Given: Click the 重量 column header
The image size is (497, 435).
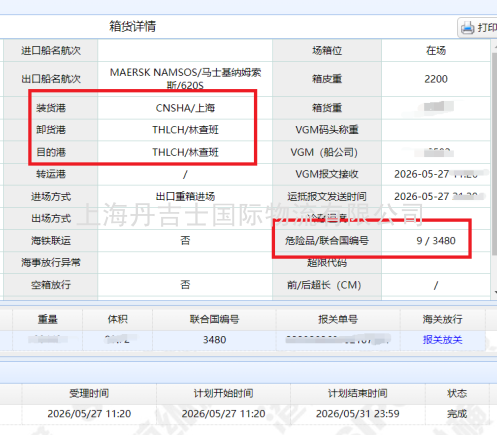Looking at the screenshot, I should (x=48, y=319).
